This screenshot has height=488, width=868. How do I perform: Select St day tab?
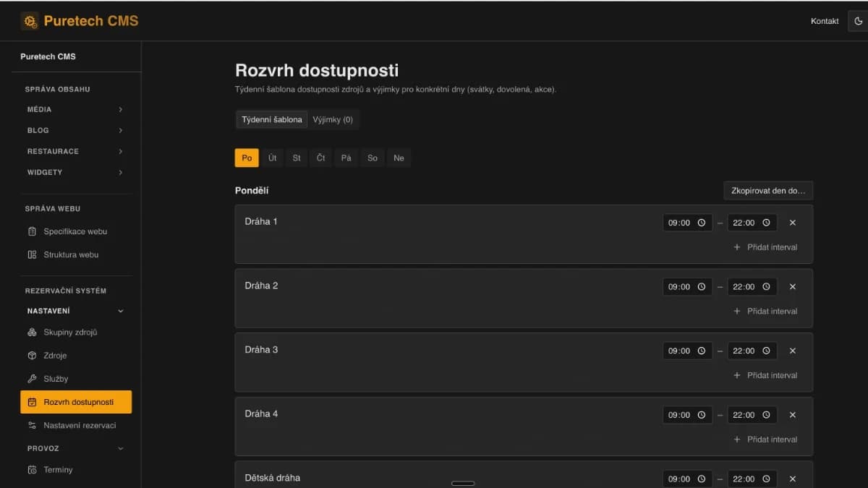coord(297,158)
